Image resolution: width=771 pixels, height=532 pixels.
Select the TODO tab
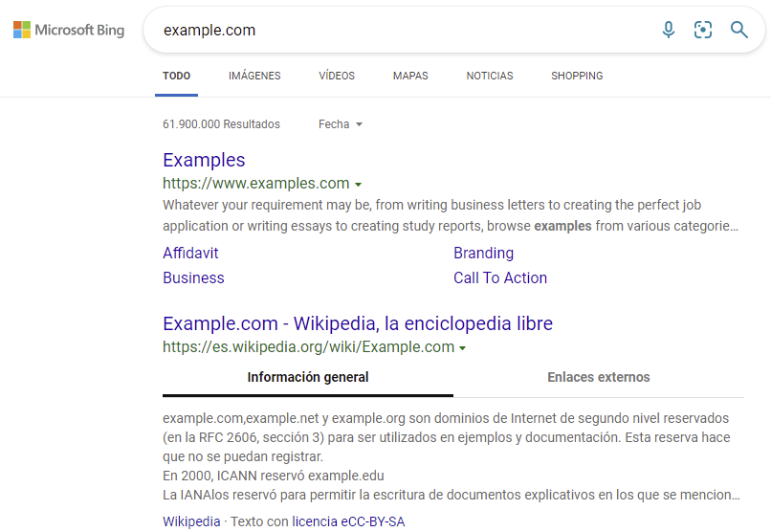coord(177,76)
